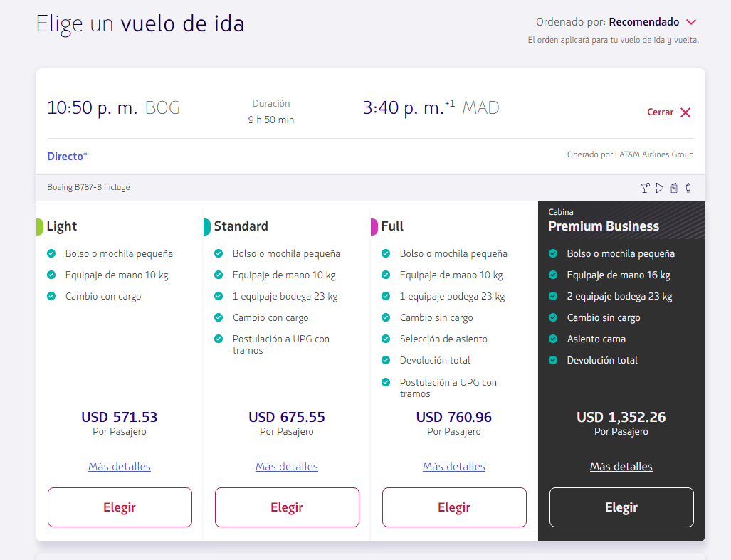The height and width of the screenshot is (560, 731).
Task: Click the Directo* flight type link
Action: click(x=67, y=156)
